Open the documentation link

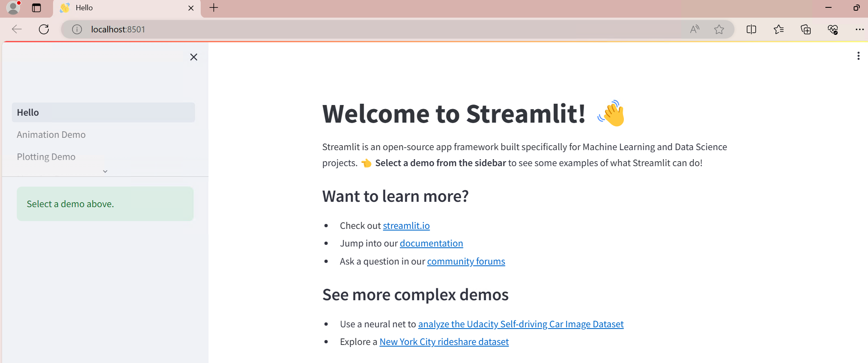[431, 243]
